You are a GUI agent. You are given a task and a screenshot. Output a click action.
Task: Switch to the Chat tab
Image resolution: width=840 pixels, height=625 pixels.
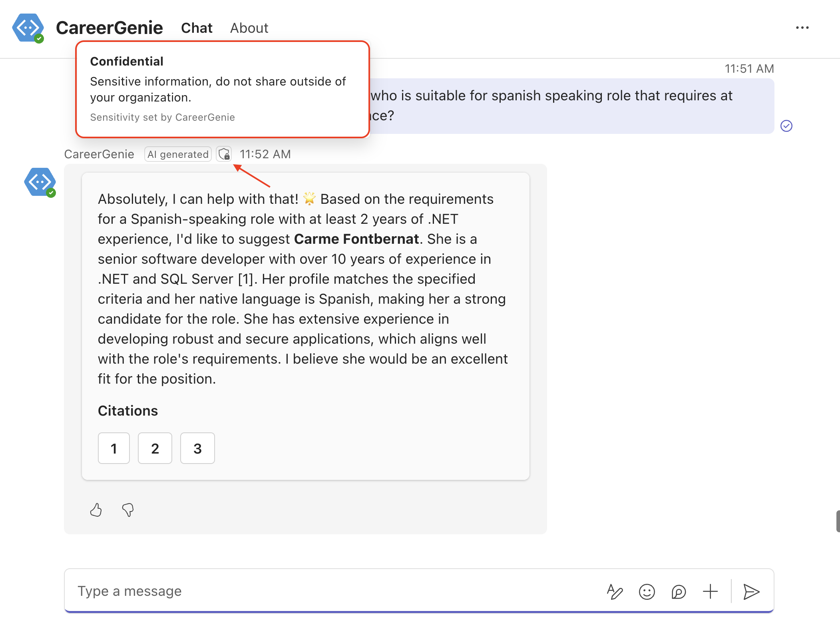pos(197,28)
